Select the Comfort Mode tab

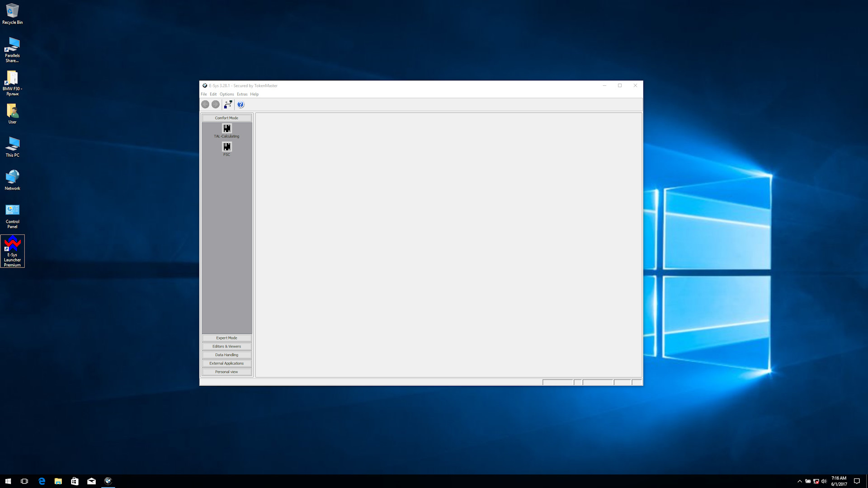tap(226, 117)
